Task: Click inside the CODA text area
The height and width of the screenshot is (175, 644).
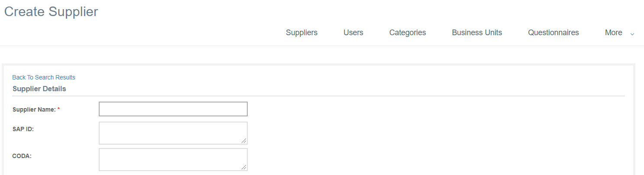Action: coord(173,159)
